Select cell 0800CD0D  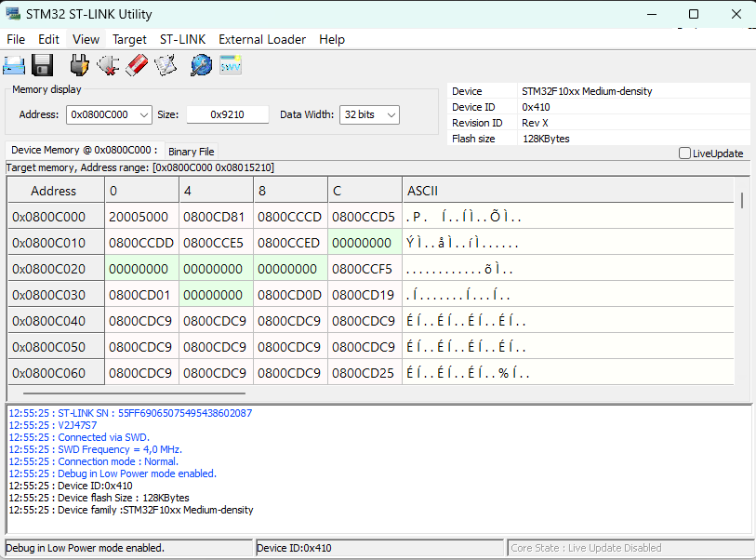(x=290, y=295)
